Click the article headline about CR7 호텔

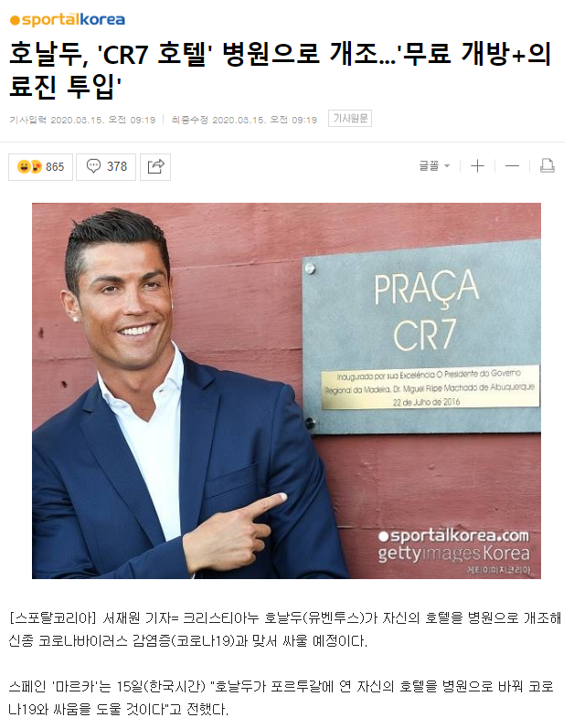pos(280,69)
